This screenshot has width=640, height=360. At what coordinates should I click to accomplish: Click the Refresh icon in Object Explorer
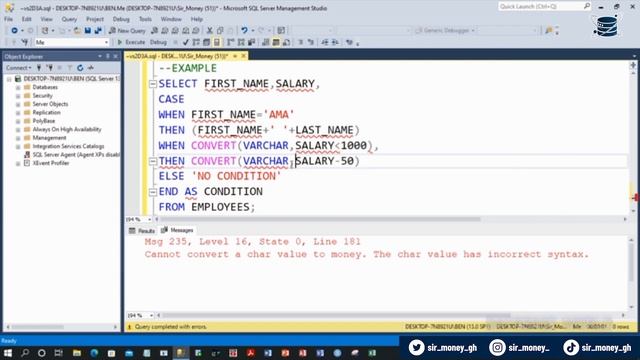pyautogui.click(x=80, y=68)
